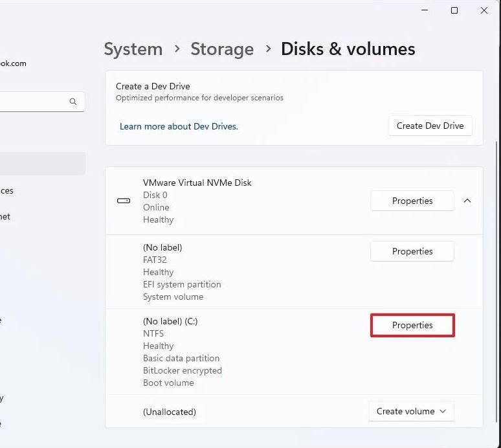Go to System in the breadcrumb

tap(133, 49)
